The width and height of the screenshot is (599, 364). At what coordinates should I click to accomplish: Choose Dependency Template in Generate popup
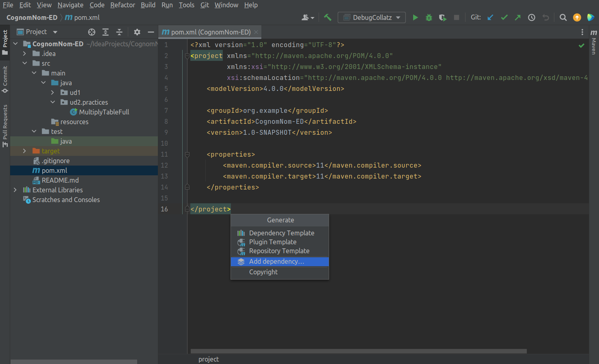tap(280, 233)
